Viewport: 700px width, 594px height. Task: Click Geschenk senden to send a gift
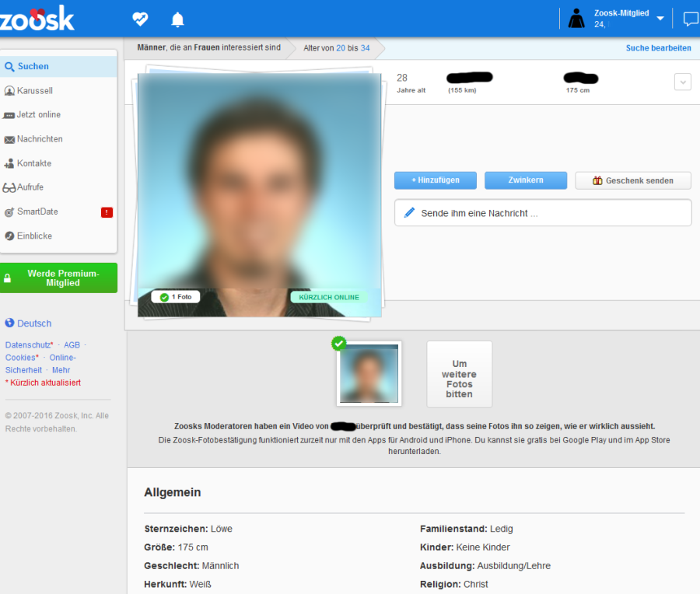click(x=632, y=180)
